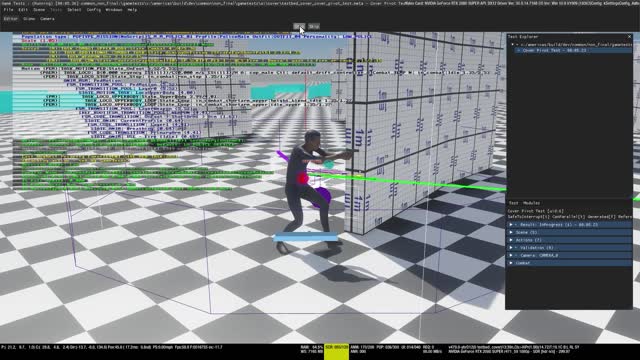The width and height of the screenshot is (640, 360).
Task: Switch to the Editor tab
Action: click(11, 19)
